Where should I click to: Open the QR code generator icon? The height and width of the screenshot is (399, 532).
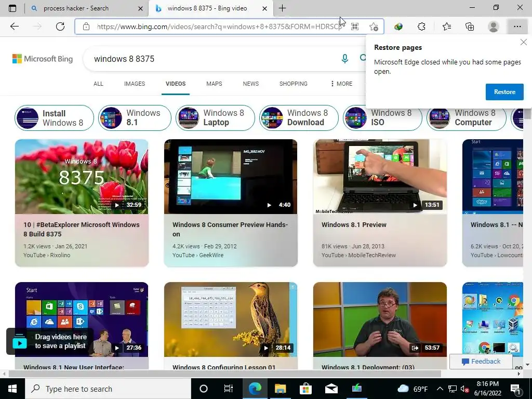(x=354, y=26)
